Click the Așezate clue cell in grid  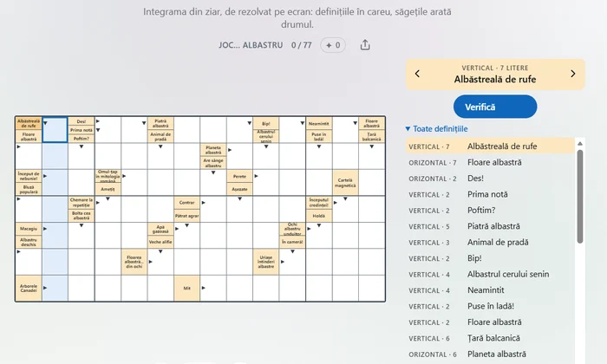click(239, 189)
